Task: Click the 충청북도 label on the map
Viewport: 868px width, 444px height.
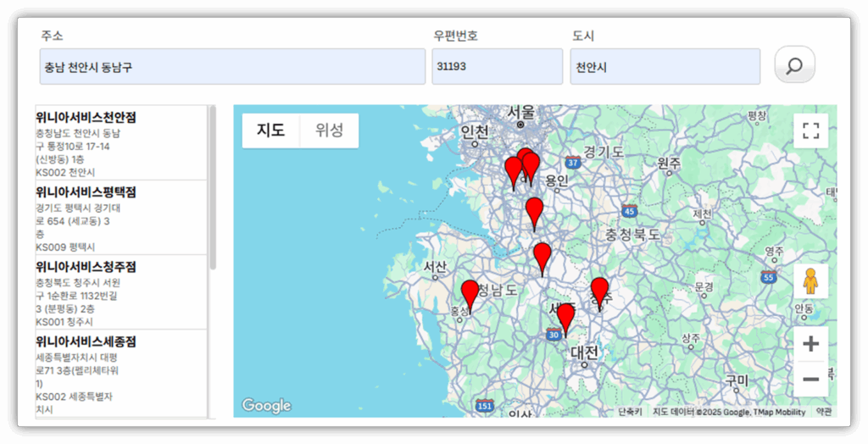Action: tap(632, 235)
